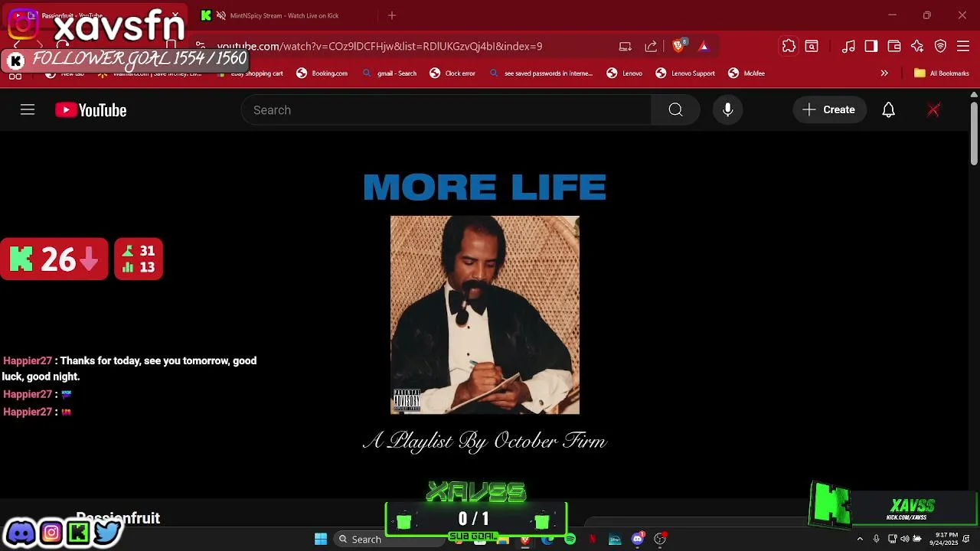
Task: Open the YouTube guide hamburger menu
Action: click(28, 110)
